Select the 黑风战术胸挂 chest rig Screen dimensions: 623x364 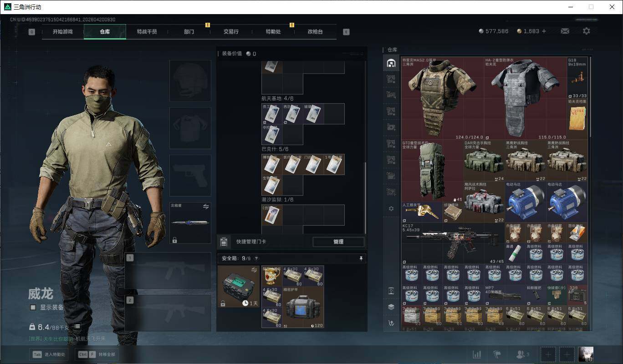pos(484,202)
